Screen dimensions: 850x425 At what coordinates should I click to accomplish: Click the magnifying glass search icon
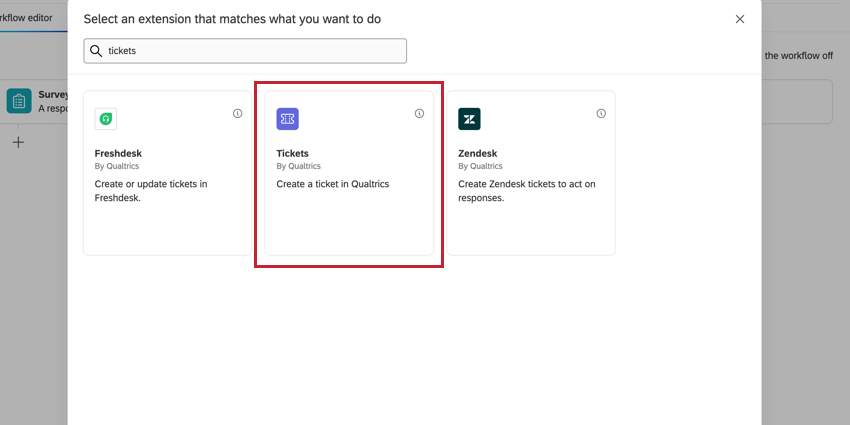tap(96, 51)
